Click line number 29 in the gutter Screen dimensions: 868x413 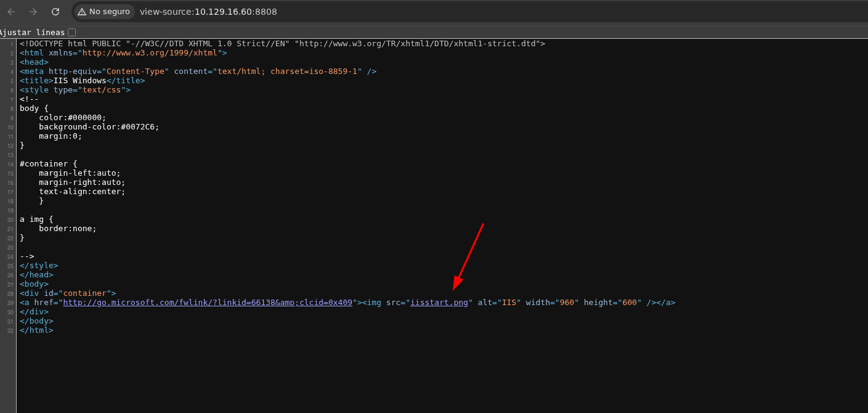[x=10, y=303]
